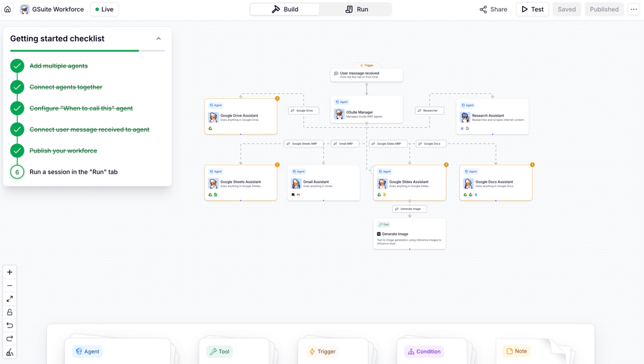Click the Google Sheets MRP connection label
Image resolution: width=644 pixels, height=364 pixels.
click(x=304, y=144)
